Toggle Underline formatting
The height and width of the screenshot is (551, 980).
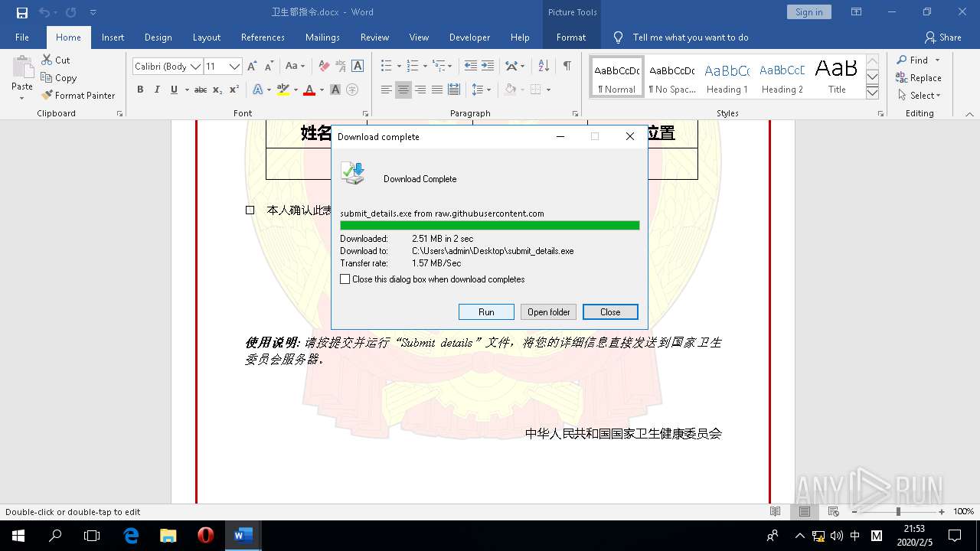(174, 90)
